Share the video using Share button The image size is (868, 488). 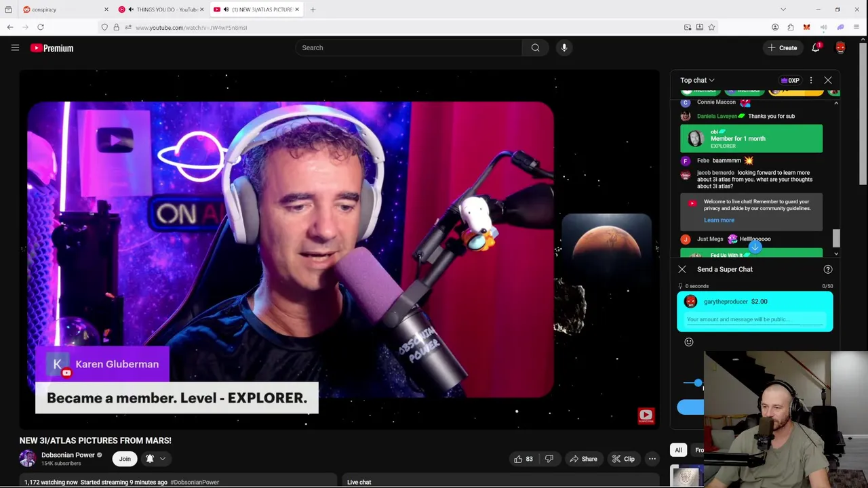[x=583, y=459]
